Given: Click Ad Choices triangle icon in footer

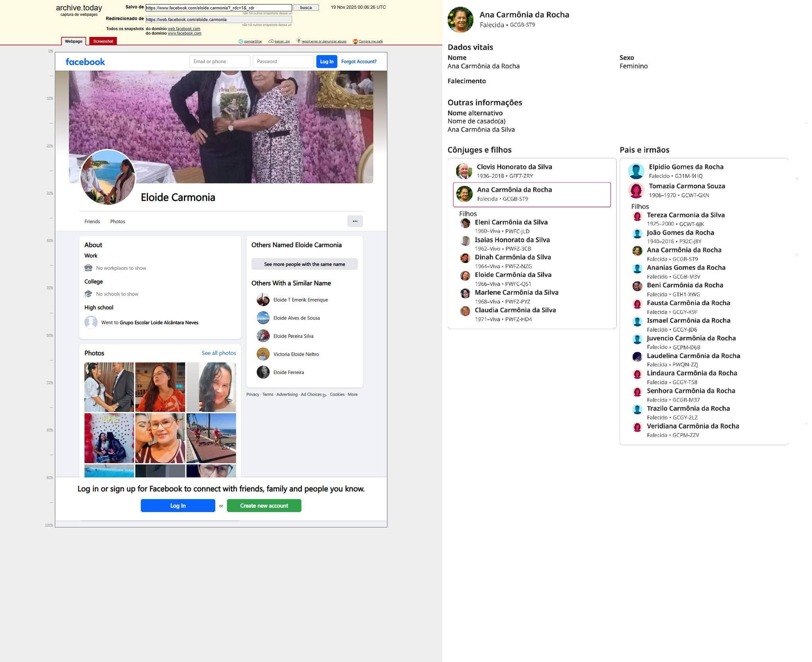Looking at the screenshot, I should (325, 395).
